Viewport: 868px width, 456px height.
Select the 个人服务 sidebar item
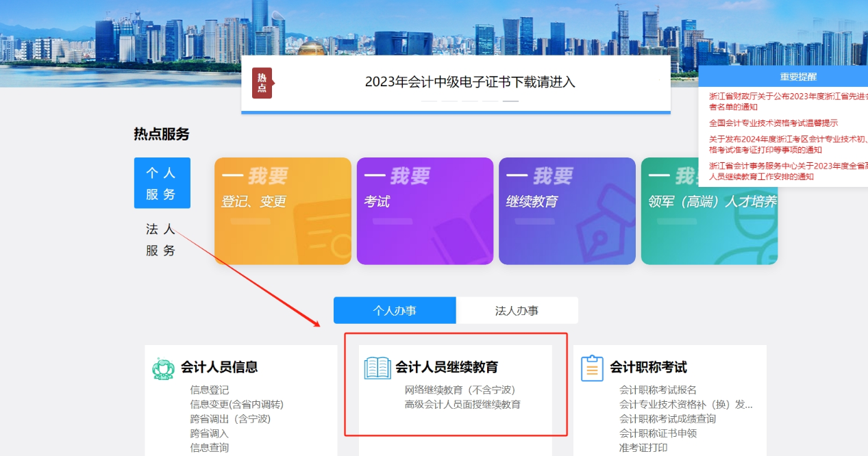pyautogui.click(x=162, y=183)
